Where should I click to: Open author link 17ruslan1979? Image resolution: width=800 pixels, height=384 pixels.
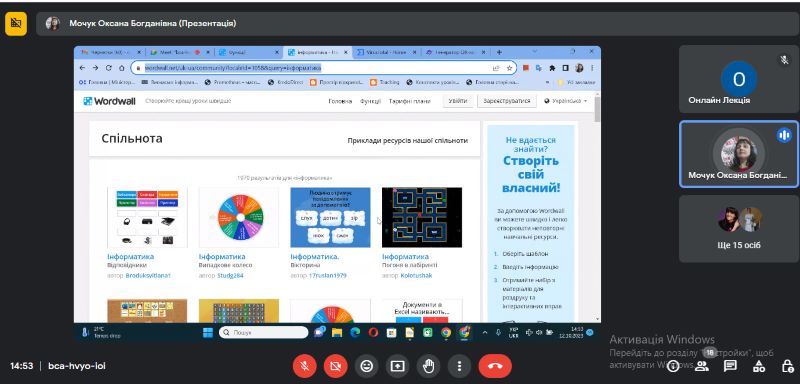[x=328, y=275]
